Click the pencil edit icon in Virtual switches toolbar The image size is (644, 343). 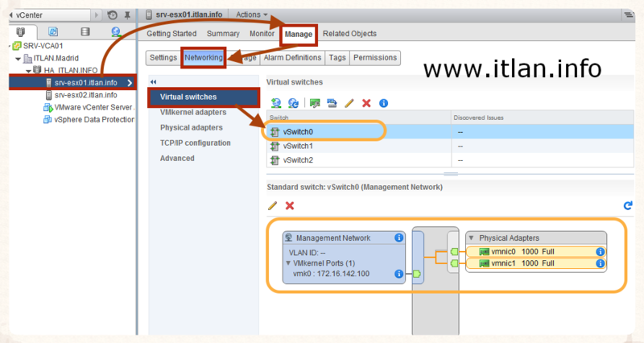point(349,103)
